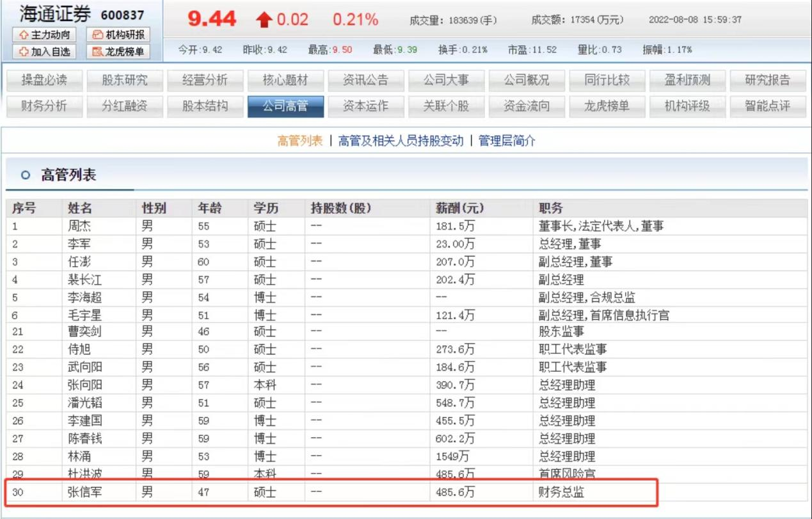Click the stock code 600837
The height and width of the screenshot is (519, 812).
(122, 15)
